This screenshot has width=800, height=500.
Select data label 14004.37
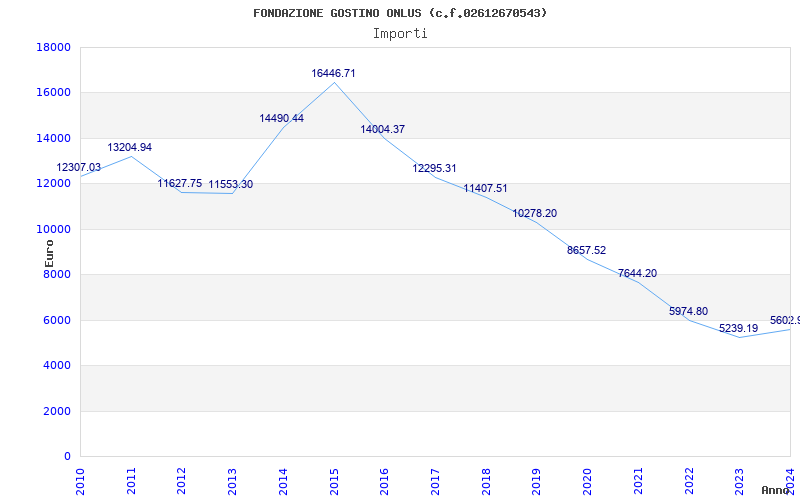(x=383, y=130)
